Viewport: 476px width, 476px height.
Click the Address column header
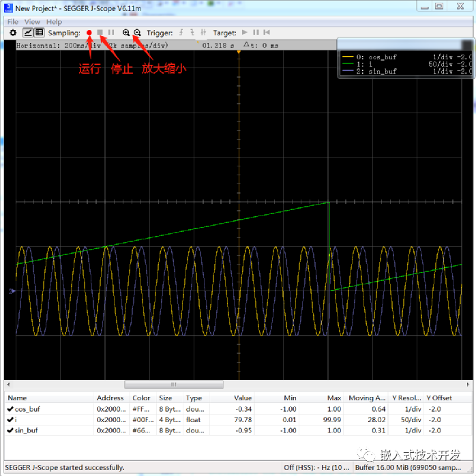tap(110, 398)
